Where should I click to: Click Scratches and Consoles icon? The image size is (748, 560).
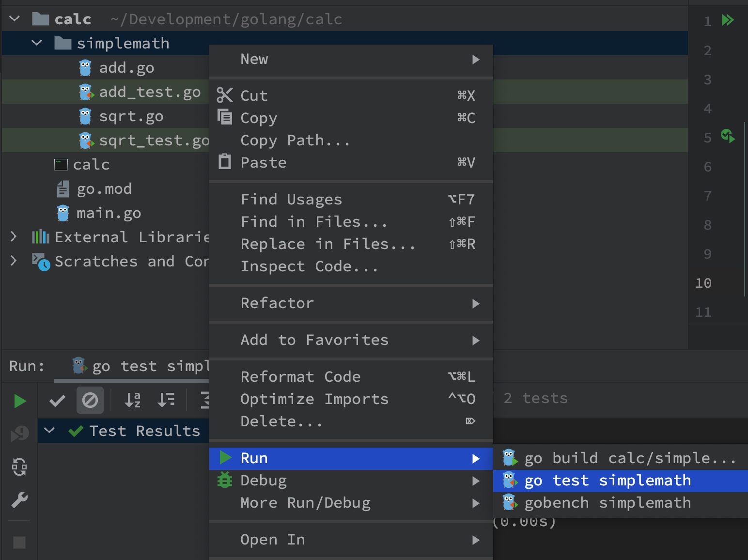(41, 262)
